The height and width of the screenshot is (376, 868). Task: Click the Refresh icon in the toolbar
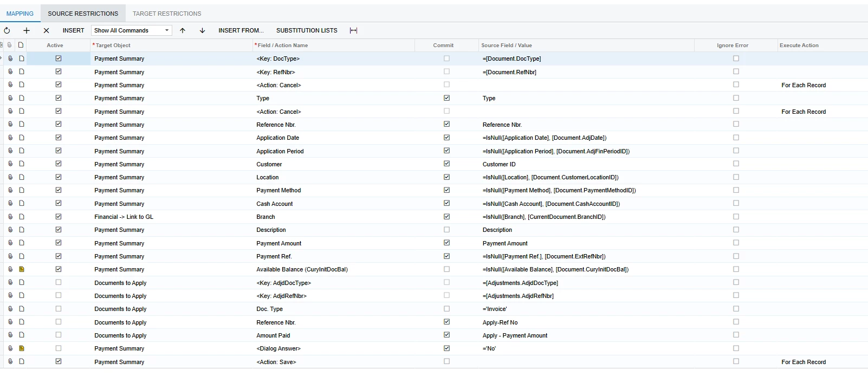[x=7, y=30]
